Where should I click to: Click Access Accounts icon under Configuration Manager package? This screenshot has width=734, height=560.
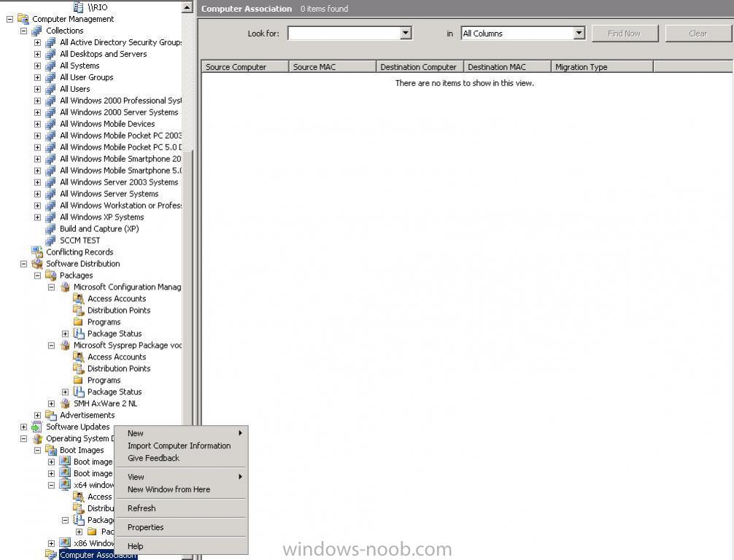pos(79,299)
